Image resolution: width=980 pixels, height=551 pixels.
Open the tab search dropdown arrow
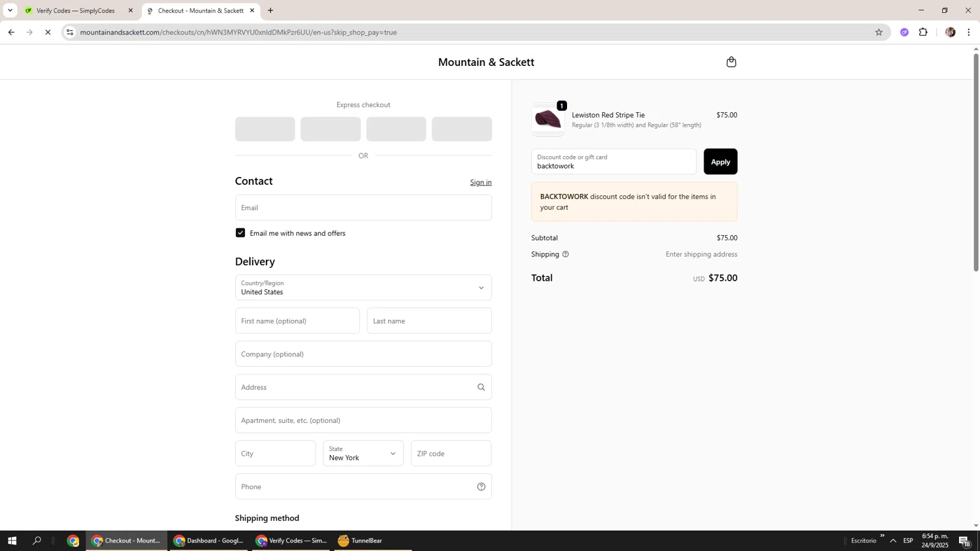click(x=10, y=10)
